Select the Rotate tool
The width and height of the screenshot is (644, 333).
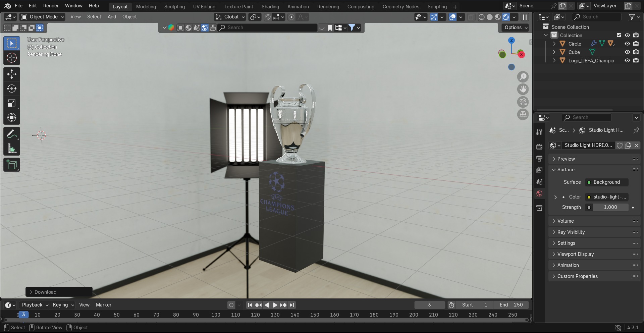12,89
